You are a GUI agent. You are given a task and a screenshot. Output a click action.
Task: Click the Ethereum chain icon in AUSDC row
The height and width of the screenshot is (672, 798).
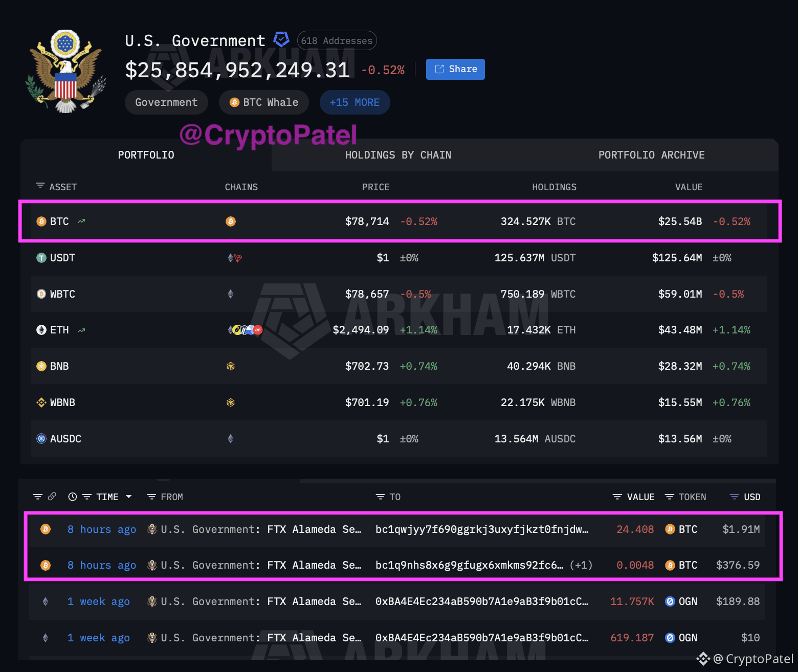[231, 439]
